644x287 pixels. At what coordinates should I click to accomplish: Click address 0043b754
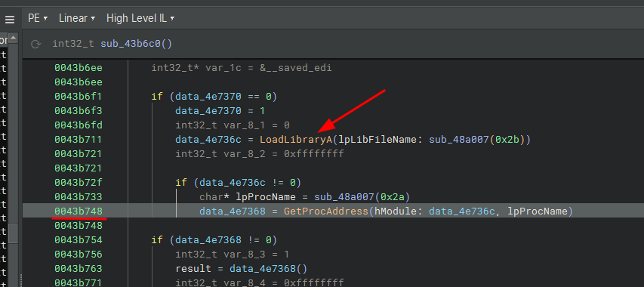click(78, 239)
